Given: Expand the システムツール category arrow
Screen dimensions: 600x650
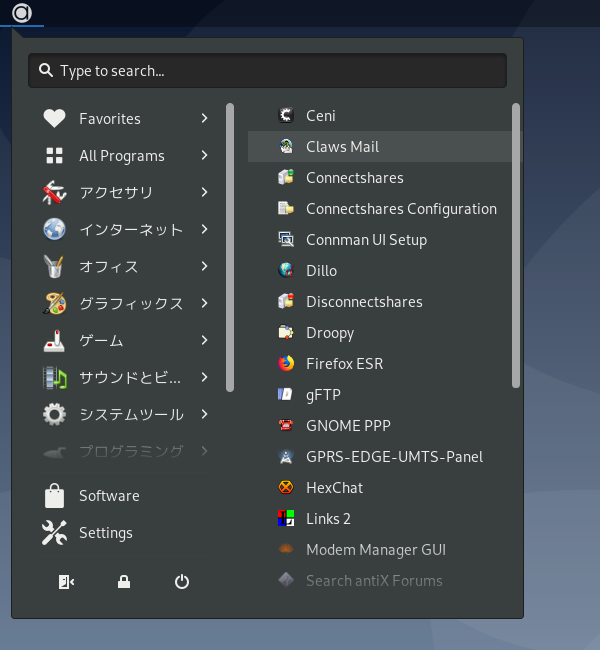Looking at the screenshot, I should click(x=204, y=414).
